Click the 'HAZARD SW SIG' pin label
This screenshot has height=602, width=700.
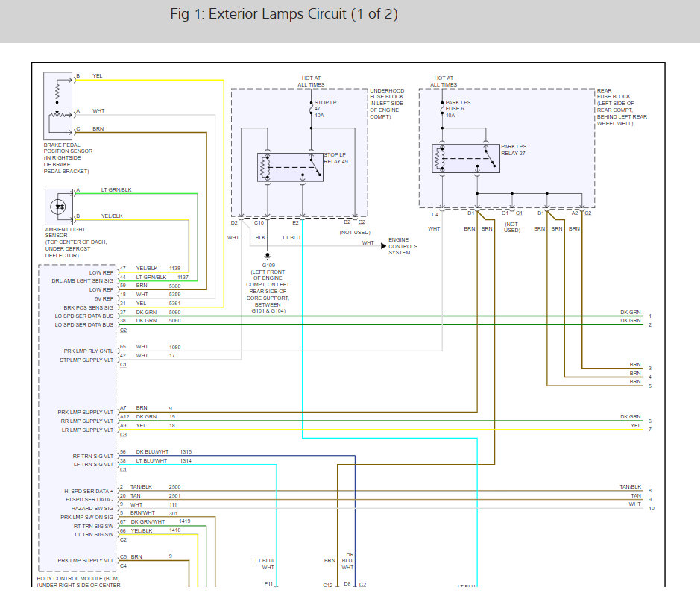(x=92, y=508)
